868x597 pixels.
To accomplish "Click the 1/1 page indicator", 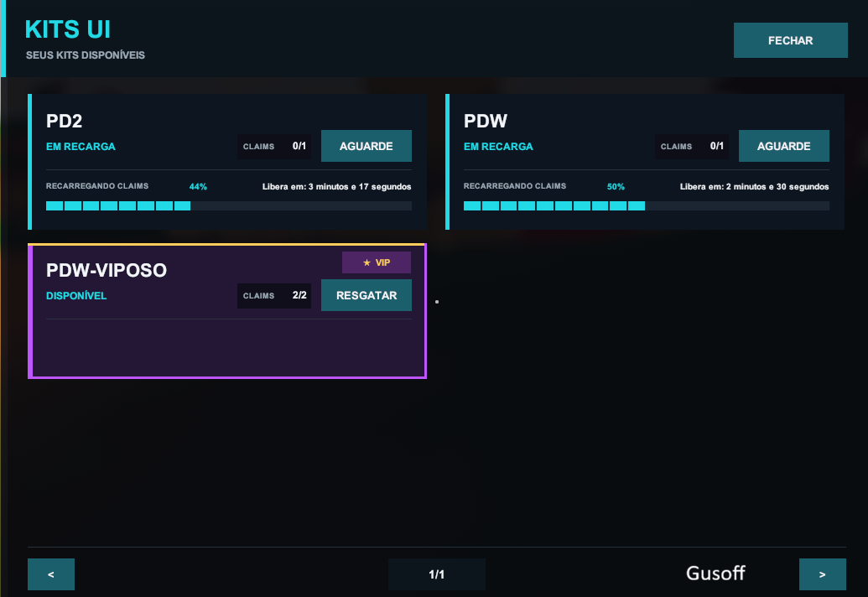I will (x=437, y=574).
